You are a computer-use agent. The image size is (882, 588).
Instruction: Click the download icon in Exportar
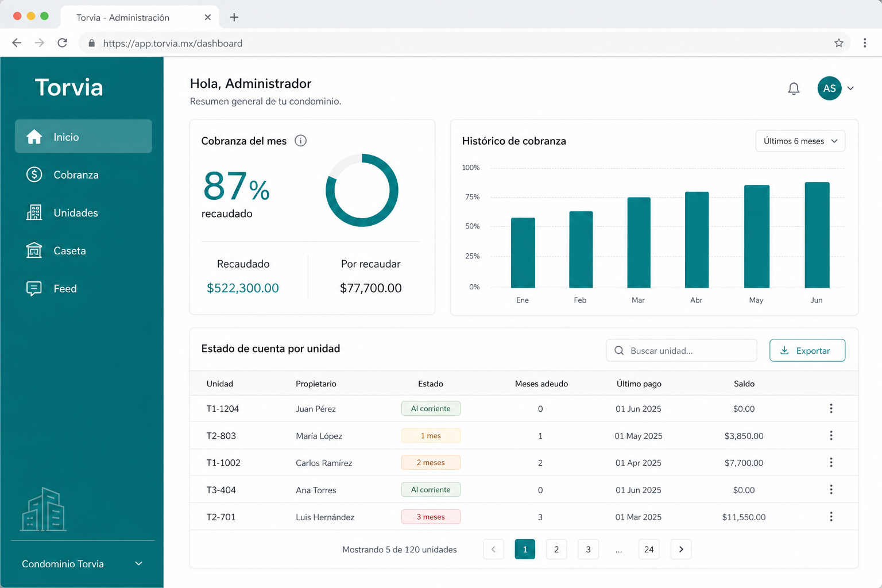pos(784,350)
